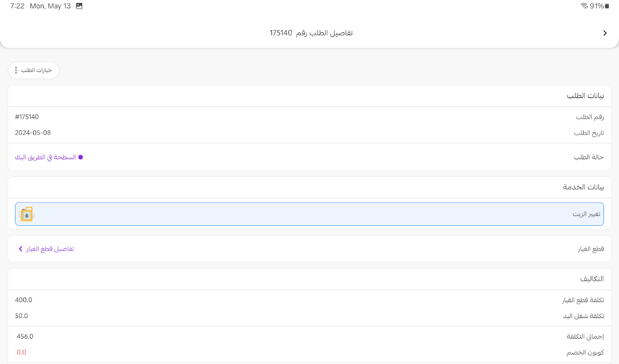Tap the Wi-Fi icon in status bar

(584, 6)
